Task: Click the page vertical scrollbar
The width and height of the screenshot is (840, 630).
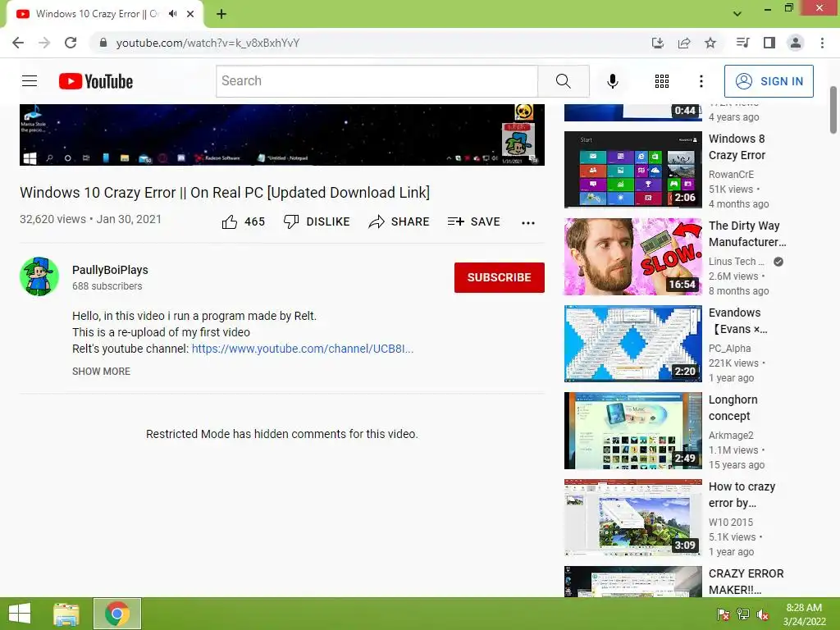Action: (833, 110)
